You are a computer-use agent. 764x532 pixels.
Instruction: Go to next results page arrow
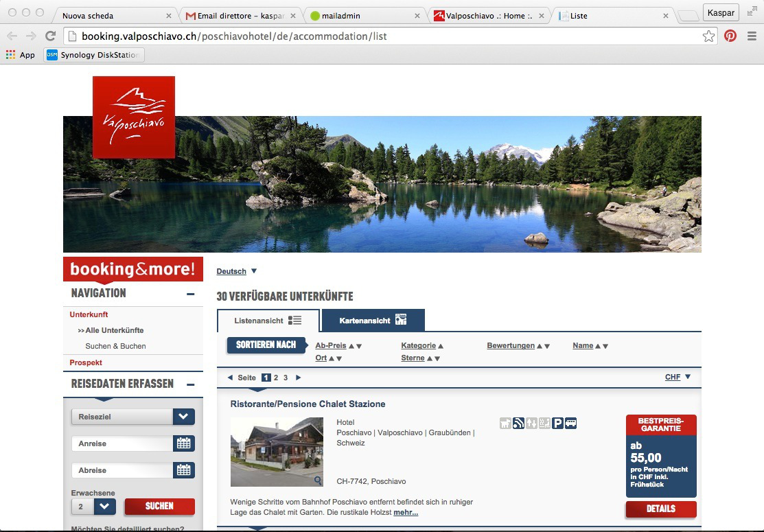(x=298, y=378)
